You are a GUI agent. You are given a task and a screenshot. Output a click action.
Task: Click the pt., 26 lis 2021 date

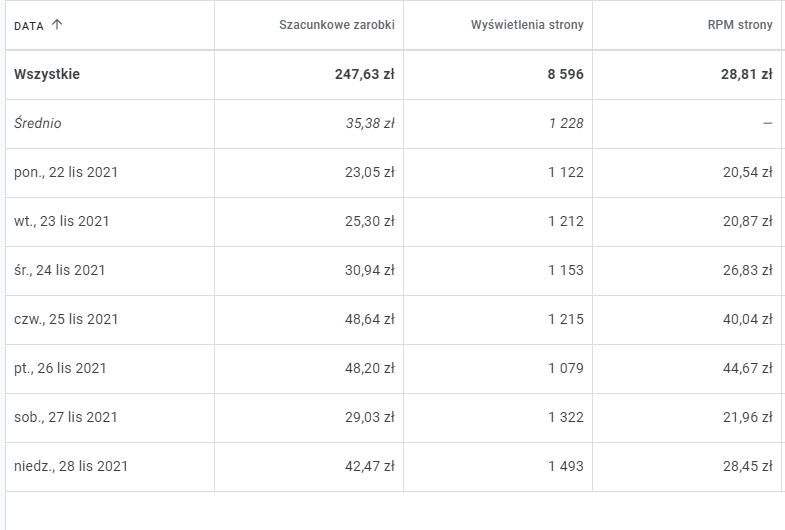coord(60,368)
